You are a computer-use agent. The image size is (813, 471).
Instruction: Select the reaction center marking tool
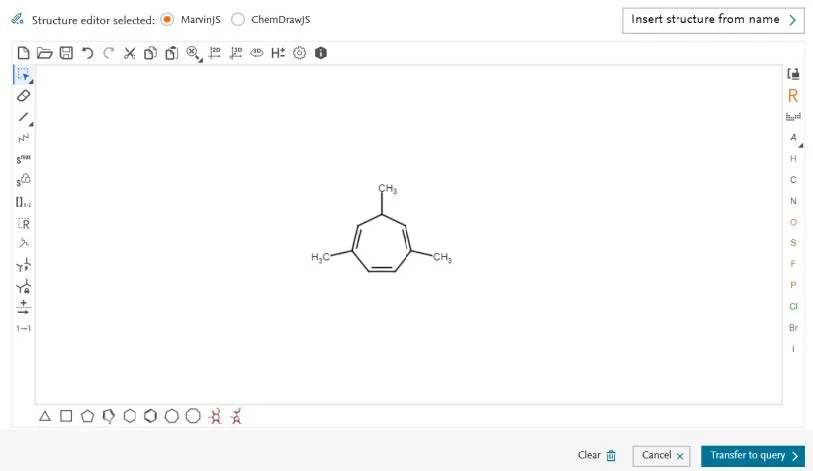click(x=23, y=266)
